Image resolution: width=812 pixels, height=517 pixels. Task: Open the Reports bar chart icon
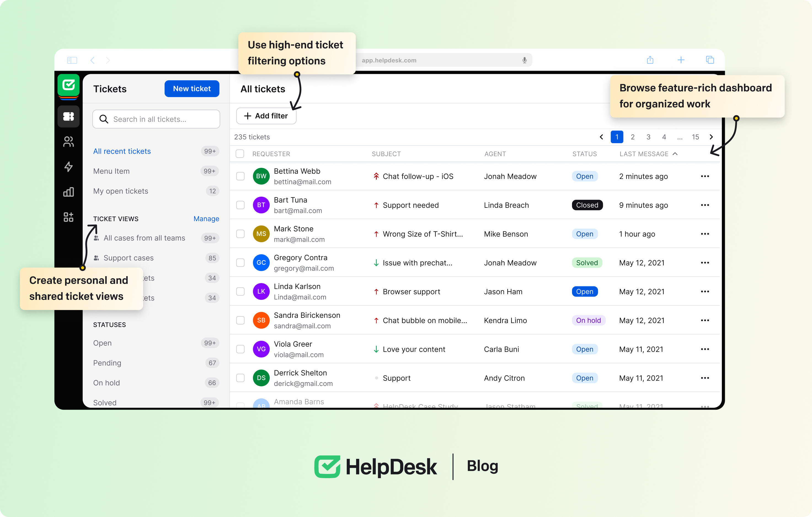click(68, 192)
